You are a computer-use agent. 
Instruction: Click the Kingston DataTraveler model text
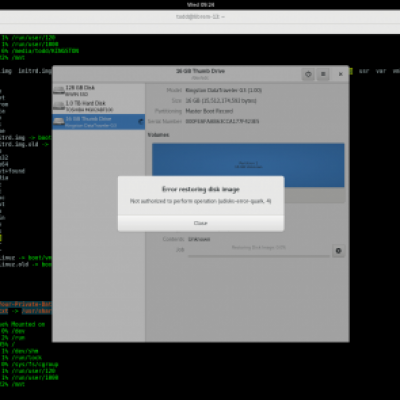[224, 90]
